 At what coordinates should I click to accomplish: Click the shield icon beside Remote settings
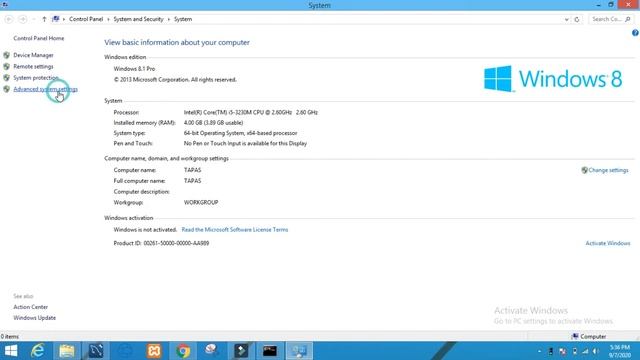7,67
